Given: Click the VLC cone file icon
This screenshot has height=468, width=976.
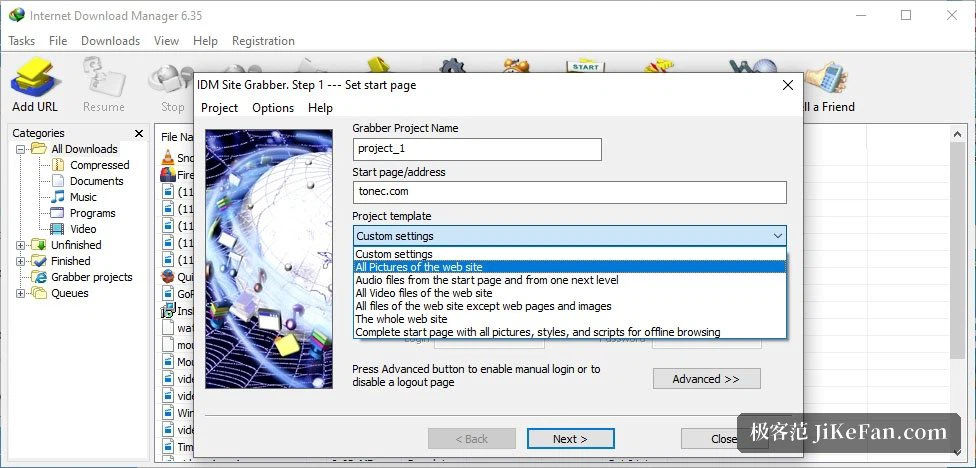Looking at the screenshot, I should 168,158.
